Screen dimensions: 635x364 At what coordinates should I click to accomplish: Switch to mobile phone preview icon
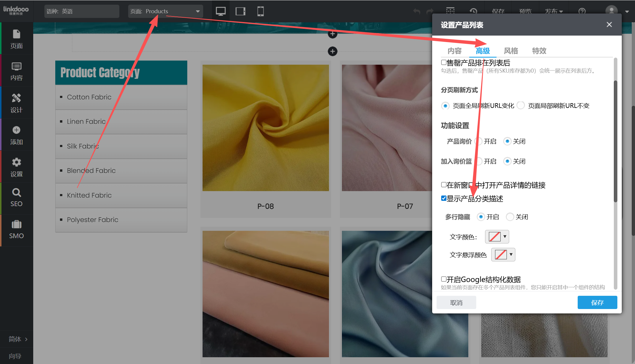pos(260,11)
